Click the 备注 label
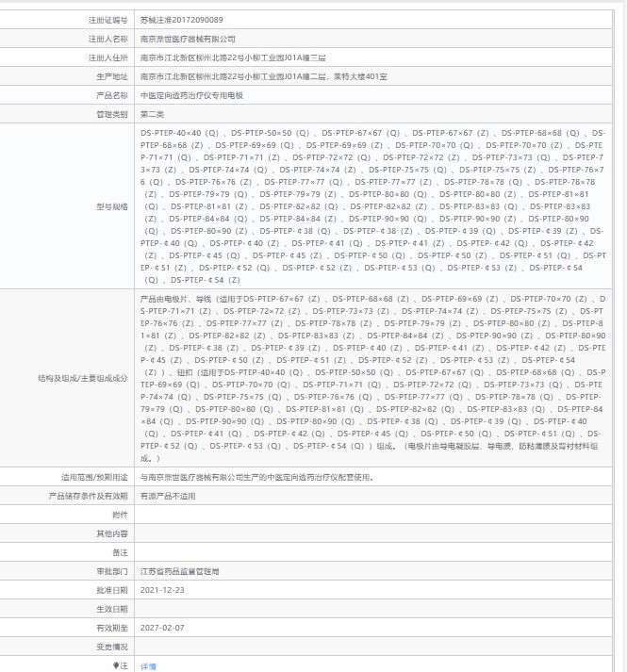This screenshot has height=672, width=627. click(120, 552)
